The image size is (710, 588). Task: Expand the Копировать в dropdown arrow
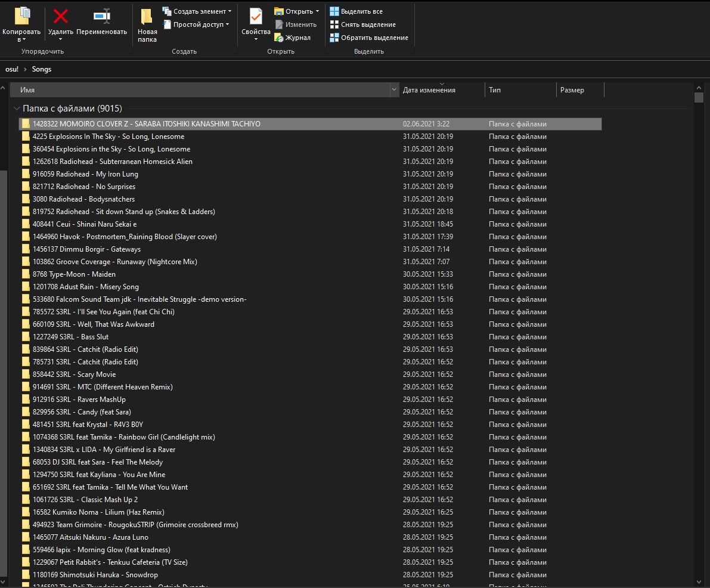pos(24,40)
